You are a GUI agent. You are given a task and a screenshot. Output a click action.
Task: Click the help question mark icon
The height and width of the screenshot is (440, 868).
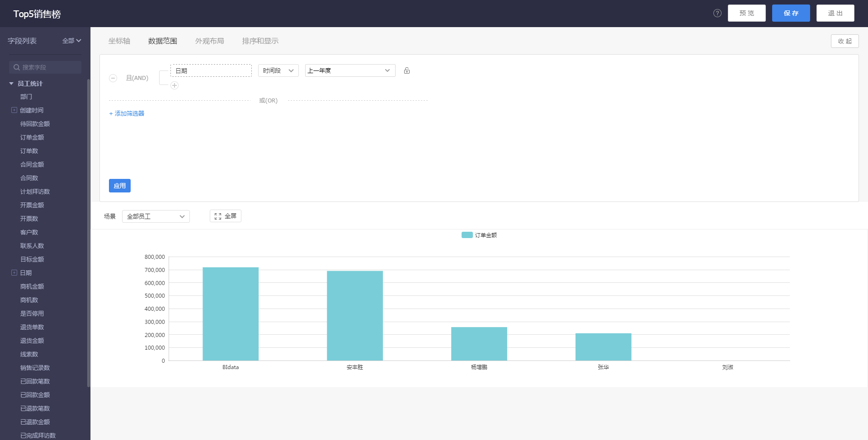[717, 13]
